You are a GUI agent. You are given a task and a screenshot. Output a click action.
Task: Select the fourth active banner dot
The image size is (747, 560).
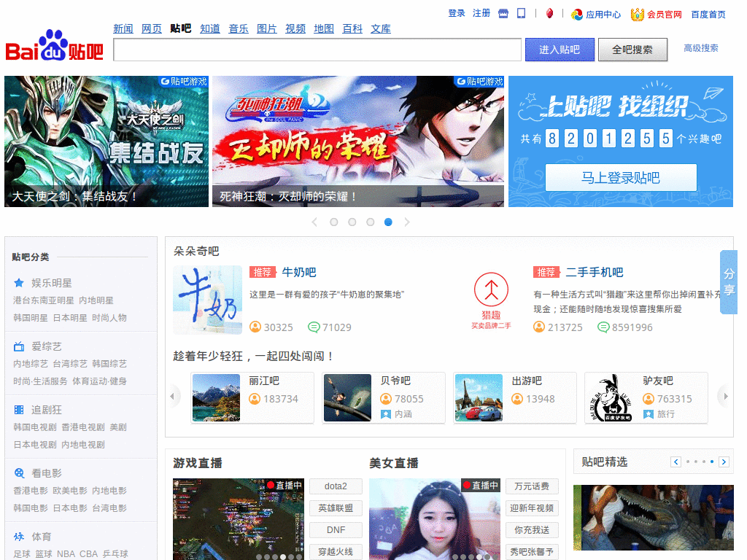388,222
